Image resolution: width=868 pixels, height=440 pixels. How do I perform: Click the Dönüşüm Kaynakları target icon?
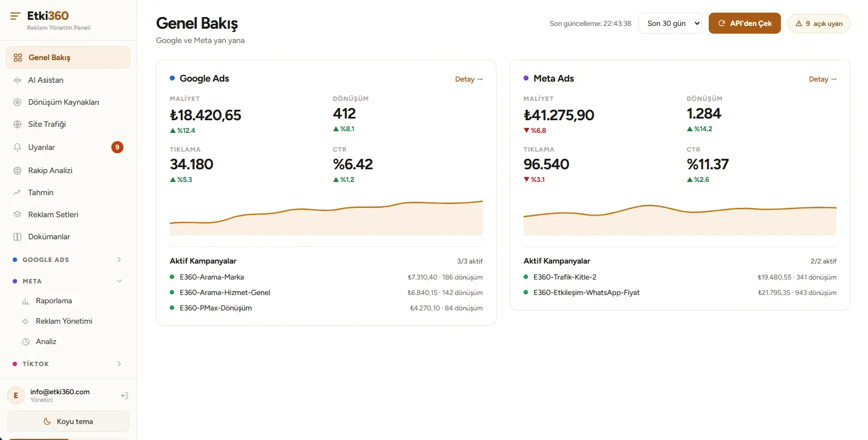[x=17, y=102]
